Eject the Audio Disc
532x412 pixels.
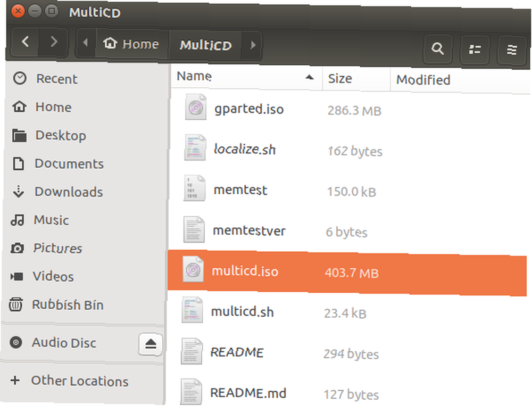click(151, 344)
